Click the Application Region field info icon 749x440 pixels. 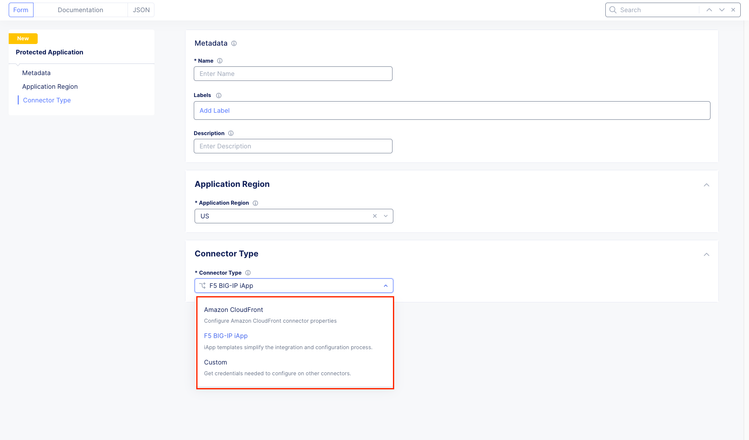255,203
